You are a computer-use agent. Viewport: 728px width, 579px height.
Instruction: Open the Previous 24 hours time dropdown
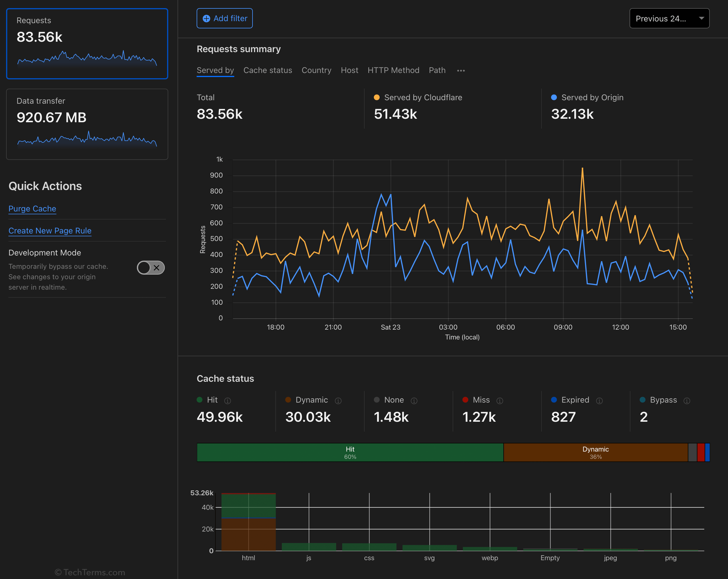pos(669,19)
